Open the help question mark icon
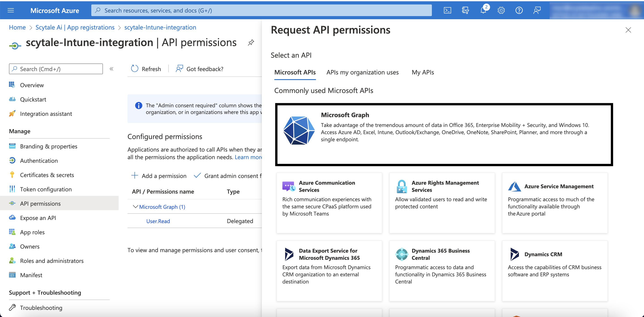 point(519,10)
